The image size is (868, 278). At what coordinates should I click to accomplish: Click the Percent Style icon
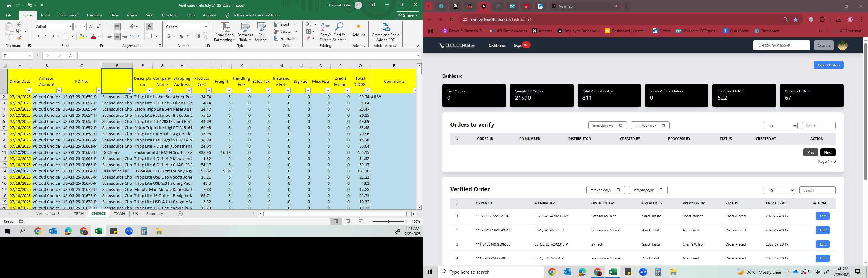[x=181, y=36]
